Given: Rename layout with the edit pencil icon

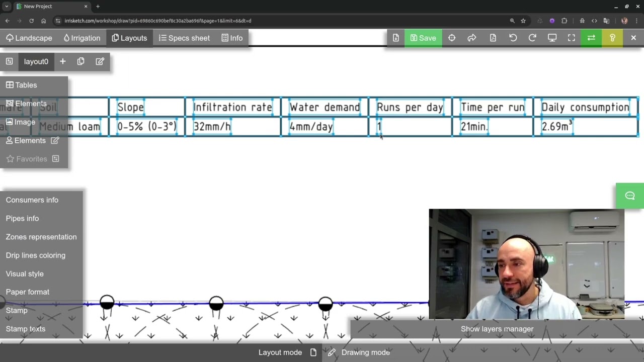Looking at the screenshot, I should (x=100, y=61).
